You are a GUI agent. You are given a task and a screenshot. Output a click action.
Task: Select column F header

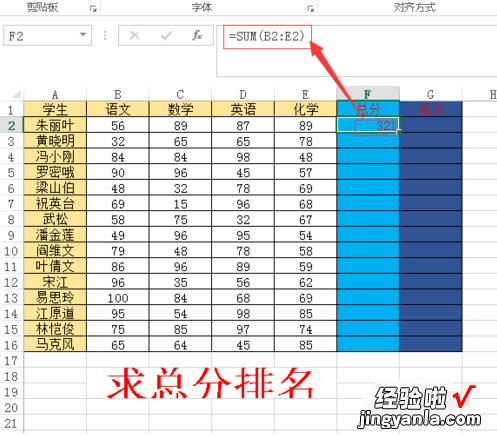[368, 94]
